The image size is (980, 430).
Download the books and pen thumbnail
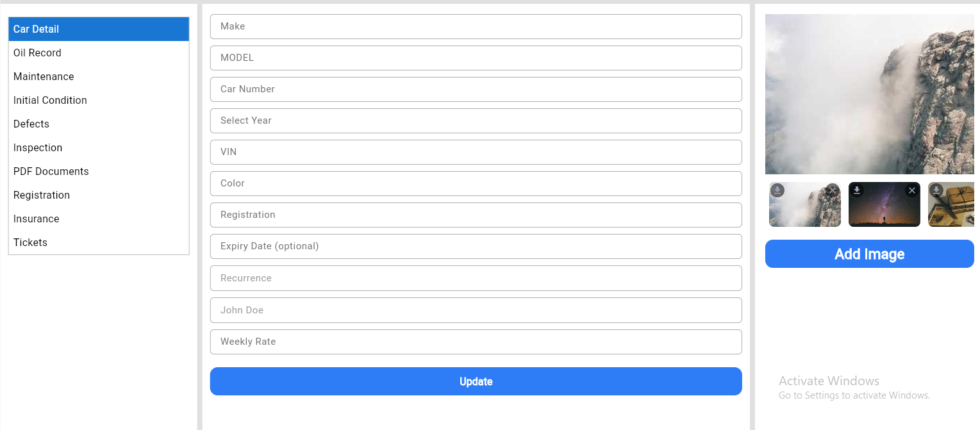click(x=936, y=190)
